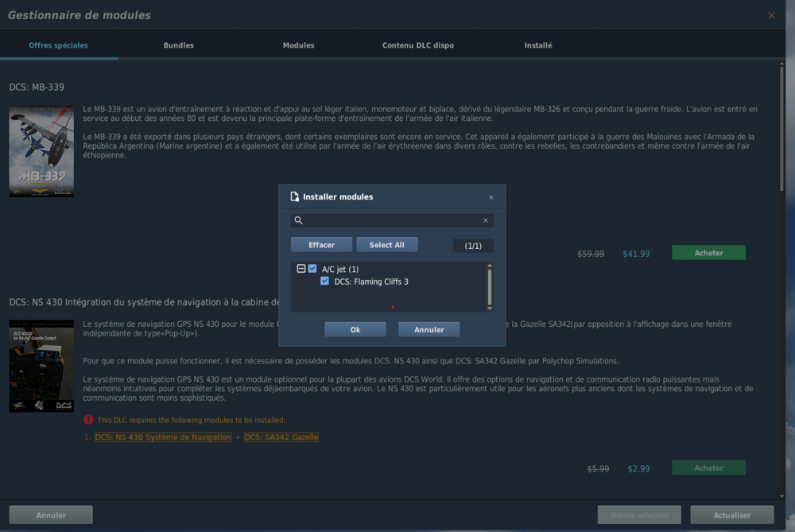
Task: Clear the search field with its X icon
Action: 485,220
